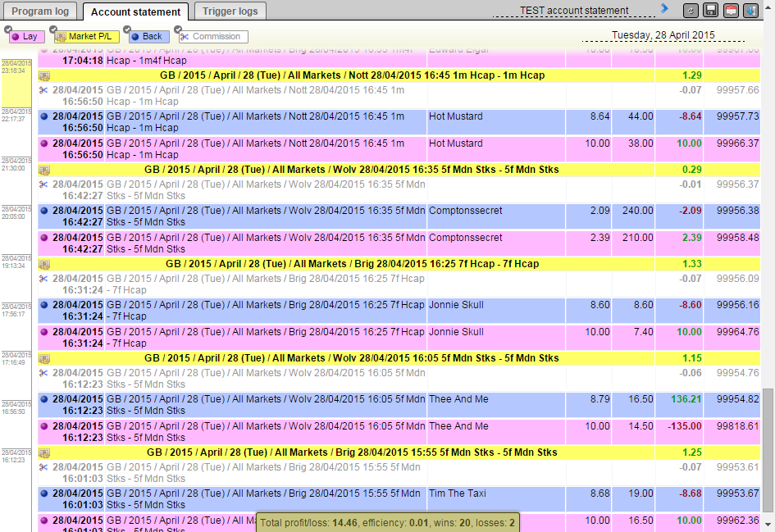Click the blue back dot on Hot Mustard 44.00 row
The width and height of the screenshot is (775, 532).
(44, 116)
